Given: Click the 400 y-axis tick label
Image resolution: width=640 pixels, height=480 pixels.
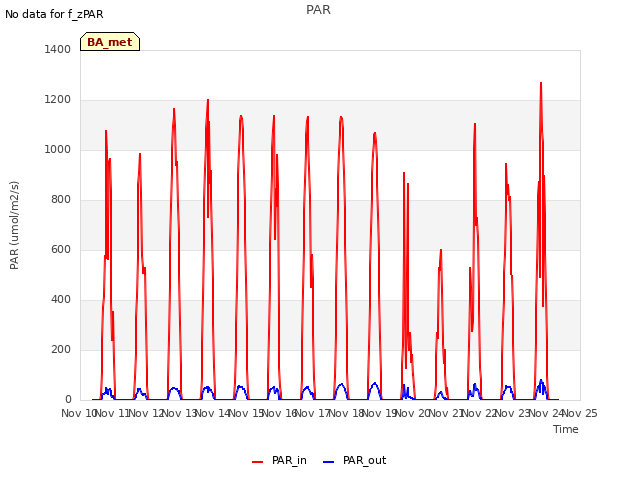Looking at the screenshot, I should click(x=61, y=300).
